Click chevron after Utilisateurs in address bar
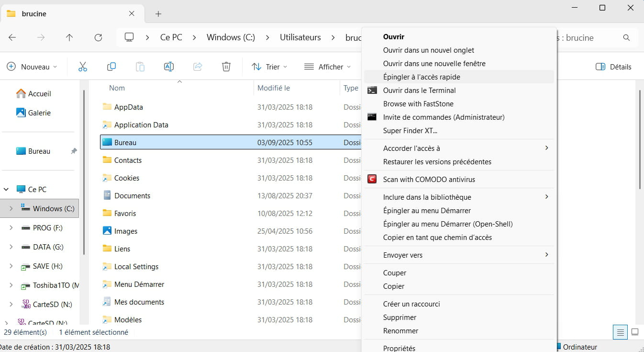 (333, 37)
